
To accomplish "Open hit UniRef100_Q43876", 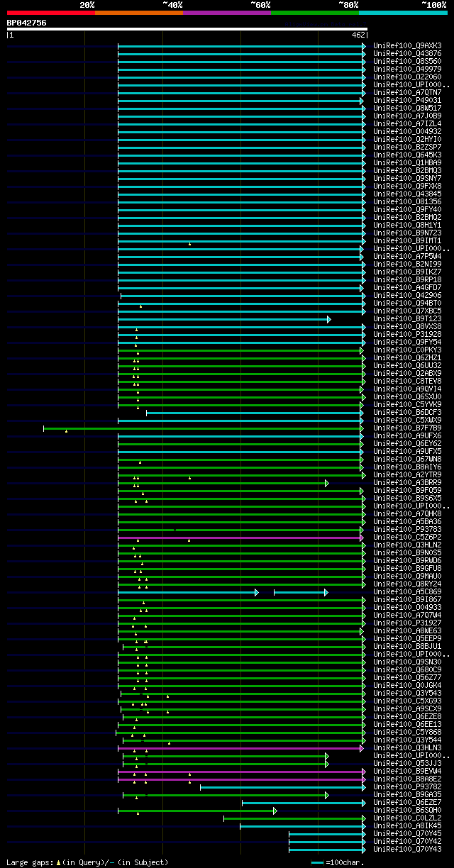I will tap(407, 53).
